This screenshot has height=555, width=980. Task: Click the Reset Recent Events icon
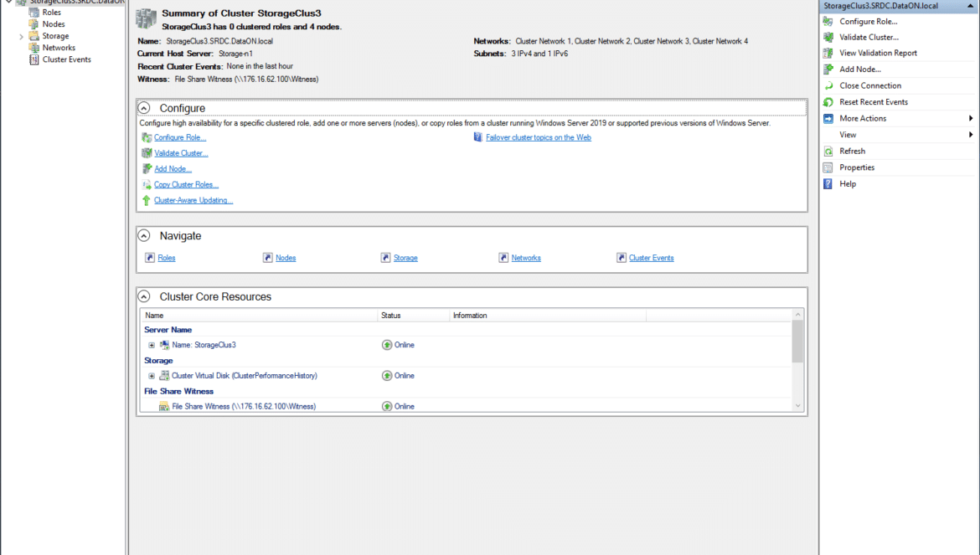[828, 102]
